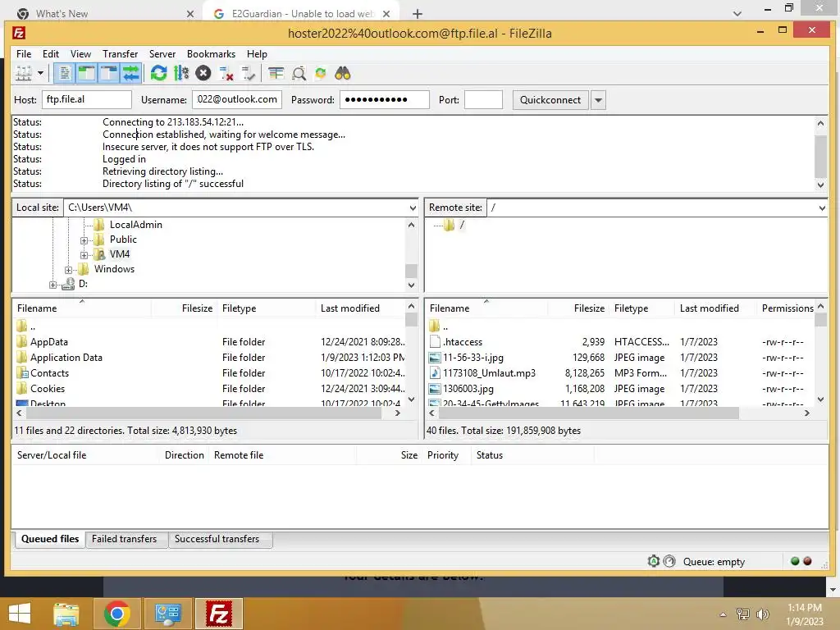This screenshot has height=630, width=840.
Task: Open the File menu
Action: pos(24,54)
